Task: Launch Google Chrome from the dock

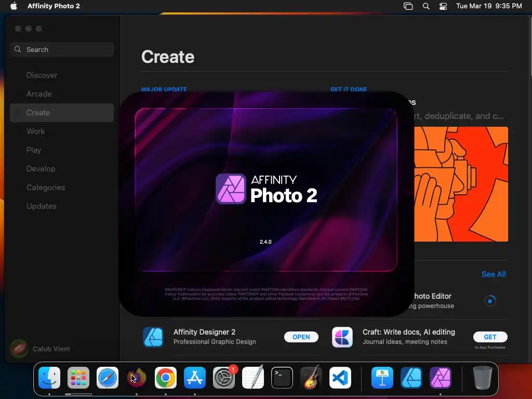Action: 166,378
